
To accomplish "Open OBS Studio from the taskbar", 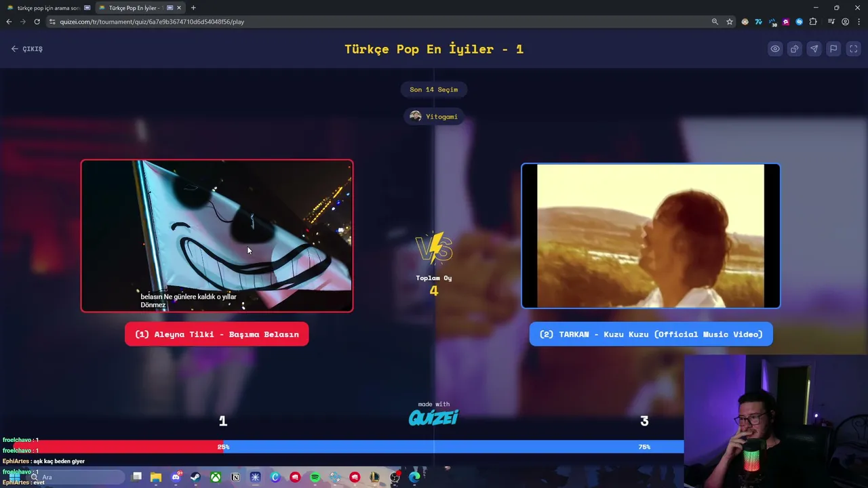I will [x=395, y=477].
